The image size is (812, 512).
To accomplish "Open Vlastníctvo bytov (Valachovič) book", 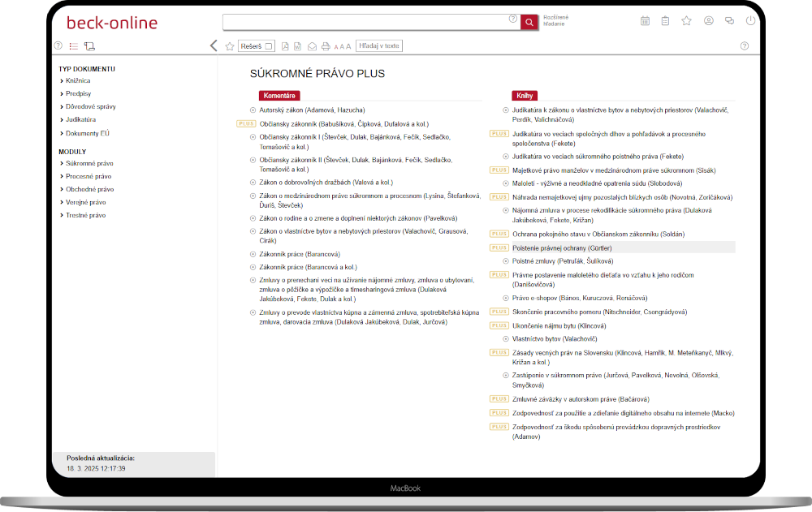I will coord(555,339).
